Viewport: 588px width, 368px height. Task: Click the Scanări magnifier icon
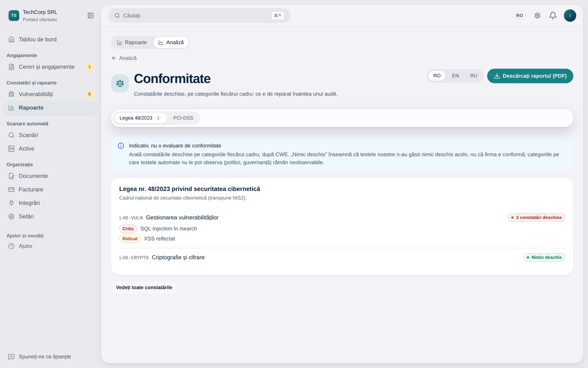pos(11,135)
